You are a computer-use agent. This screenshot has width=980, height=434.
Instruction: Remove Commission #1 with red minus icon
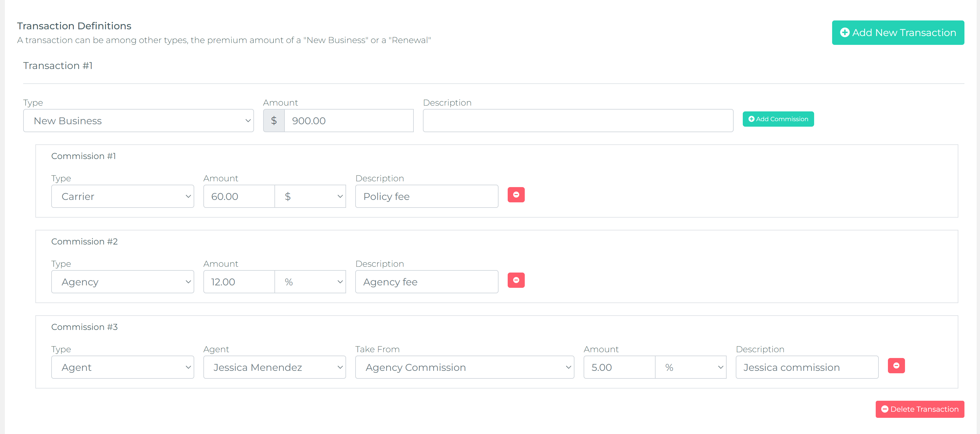(516, 195)
